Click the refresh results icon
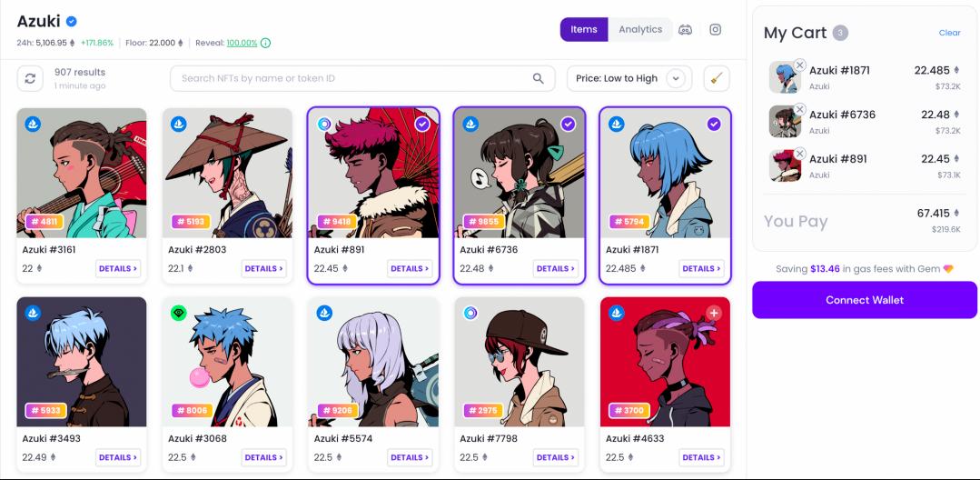 coord(30,79)
